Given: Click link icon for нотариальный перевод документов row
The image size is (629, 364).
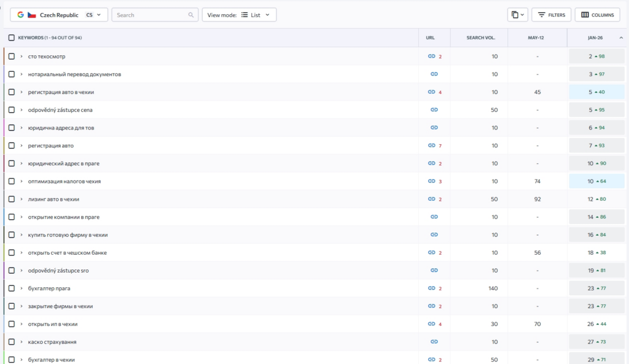Looking at the screenshot, I should click(x=434, y=74).
